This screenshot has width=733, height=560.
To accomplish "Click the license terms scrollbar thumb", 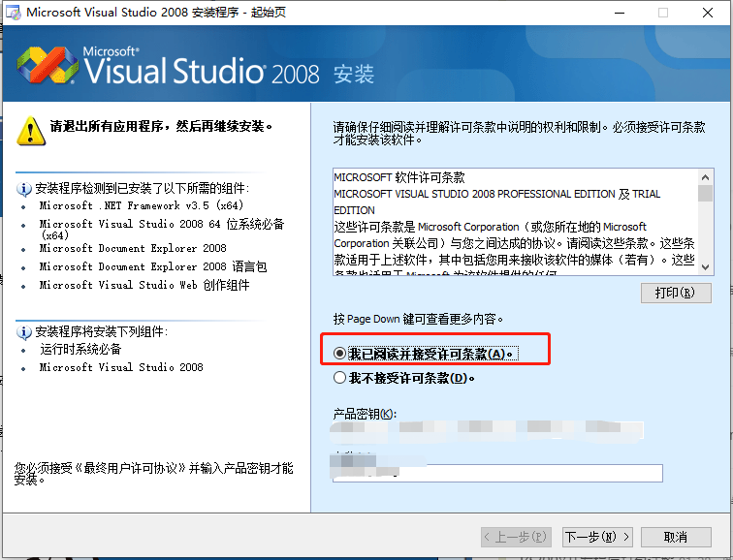I will [x=705, y=193].
